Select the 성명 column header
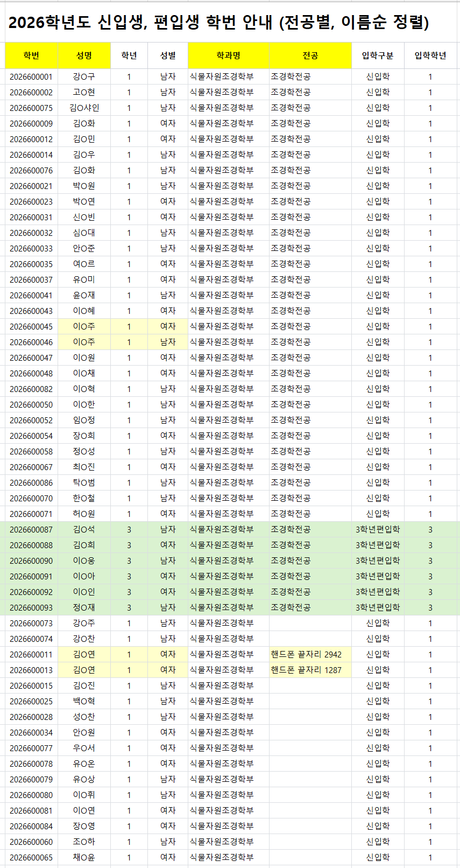Viewport: 460px width, 868px height. 84,55
